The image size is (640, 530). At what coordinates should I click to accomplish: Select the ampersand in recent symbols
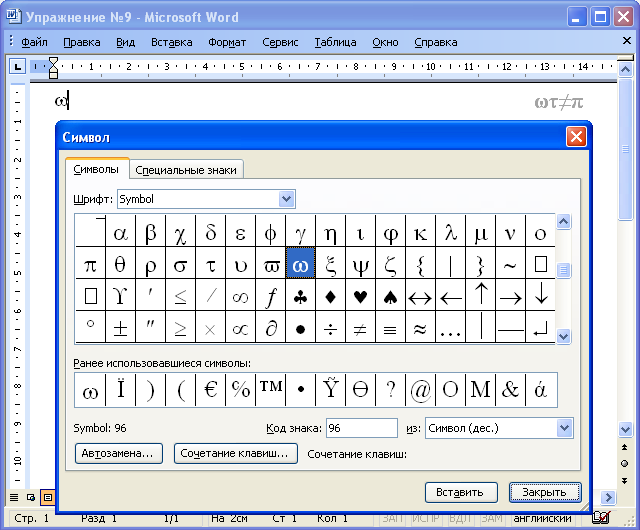[x=511, y=390]
